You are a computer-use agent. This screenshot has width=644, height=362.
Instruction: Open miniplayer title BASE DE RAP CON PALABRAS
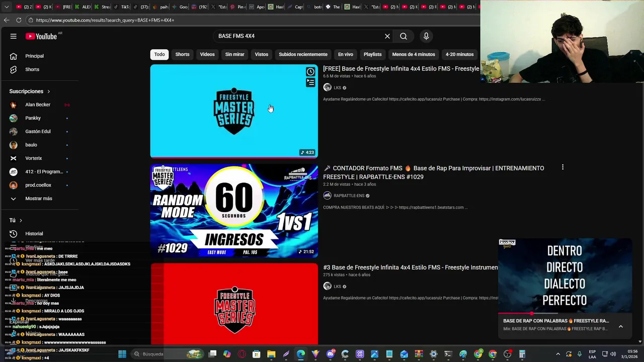click(x=556, y=321)
